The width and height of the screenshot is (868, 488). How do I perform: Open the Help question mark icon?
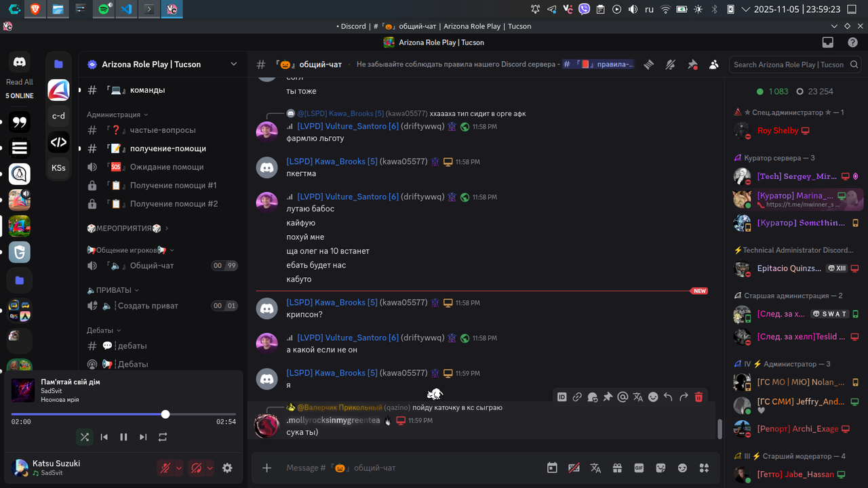(x=852, y=42)
